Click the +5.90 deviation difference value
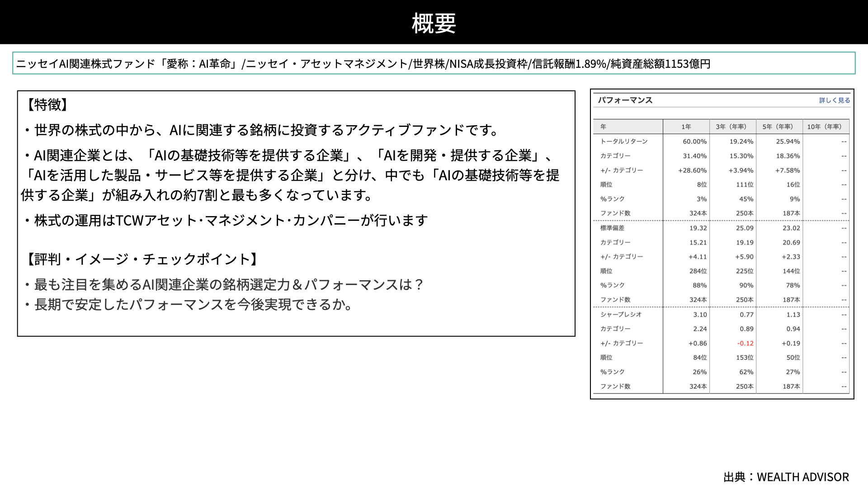The image size is (868, 488). tap(744, 257)
